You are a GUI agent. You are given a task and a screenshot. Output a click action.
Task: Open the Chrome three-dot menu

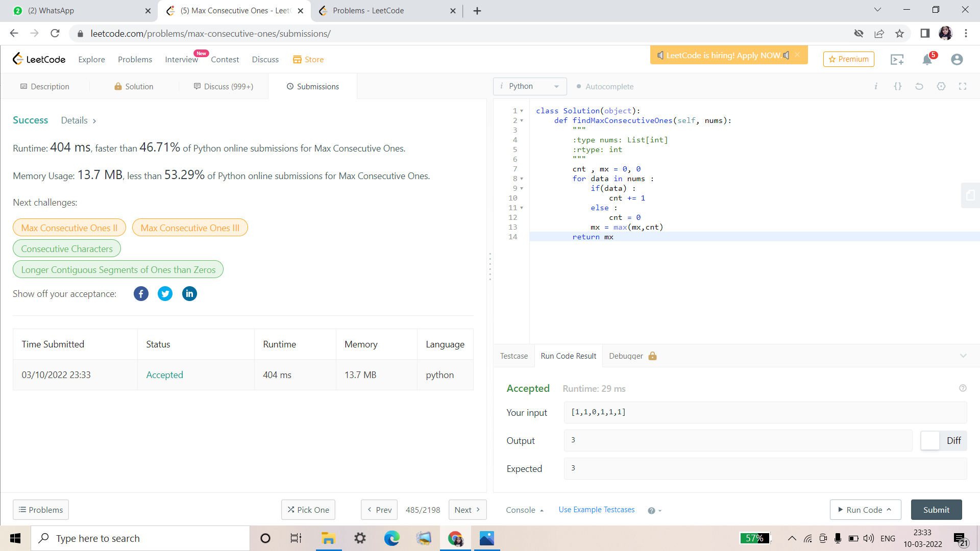[x=966, y=34]
